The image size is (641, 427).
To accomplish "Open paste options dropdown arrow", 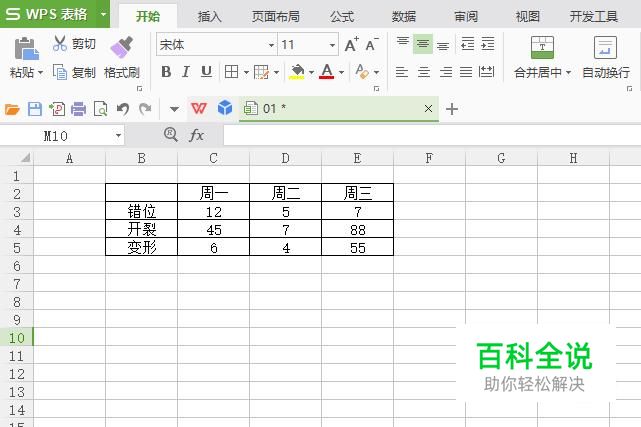I will coord(40,73).
